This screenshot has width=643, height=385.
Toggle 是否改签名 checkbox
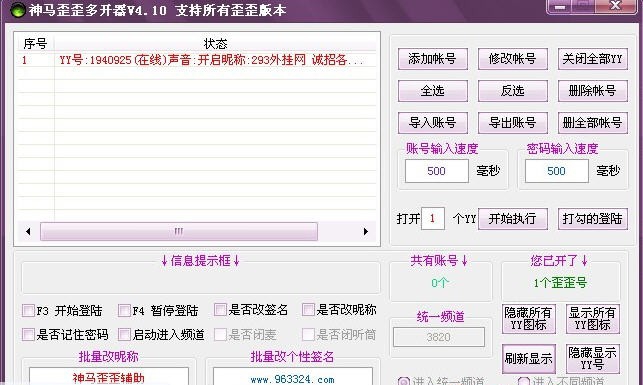coord(220,310)
